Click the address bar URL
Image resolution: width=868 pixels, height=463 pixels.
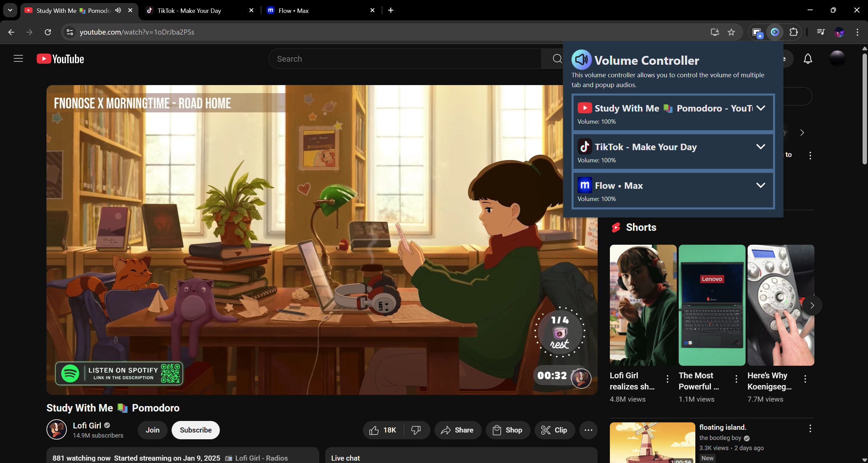tap(137, 32)
